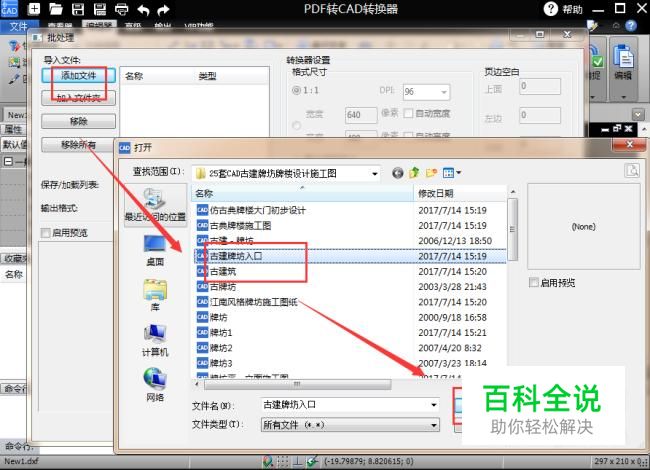Open the DPI 96 dropdown
The width and height of the screenshot is (650, 470).
pos(444,92)
